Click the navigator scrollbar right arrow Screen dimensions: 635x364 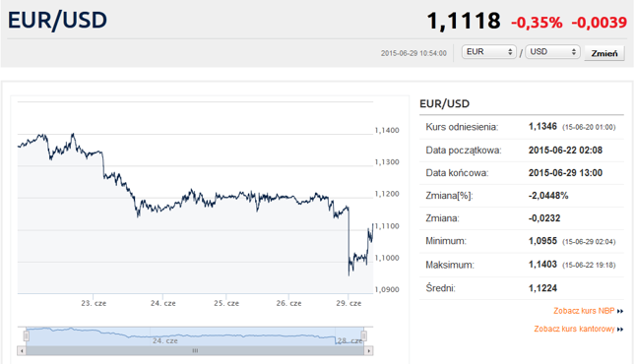(368, 350)
